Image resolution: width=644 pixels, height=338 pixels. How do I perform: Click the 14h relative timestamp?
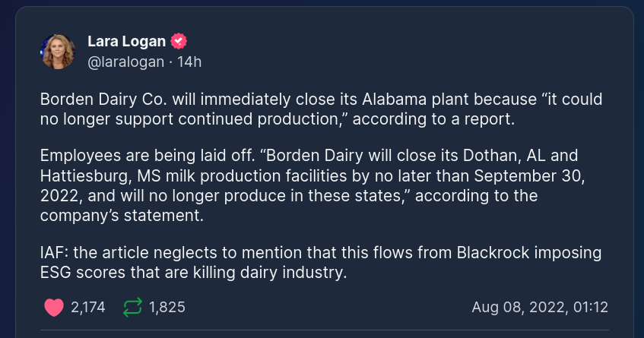pos(189,62)
